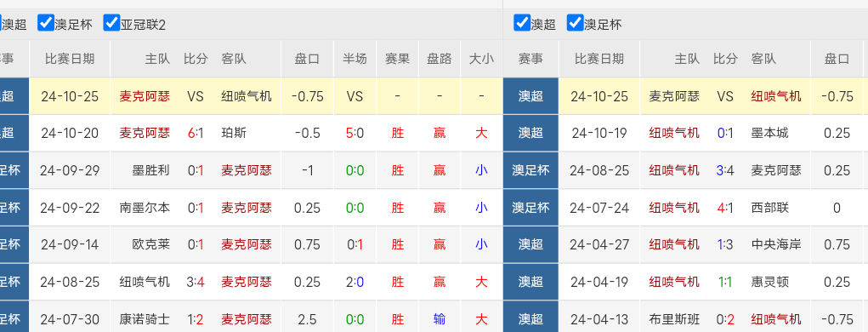Click the 4:1 score against 西部联
This screenshot has width=868, height=332.
coord(725,208)
